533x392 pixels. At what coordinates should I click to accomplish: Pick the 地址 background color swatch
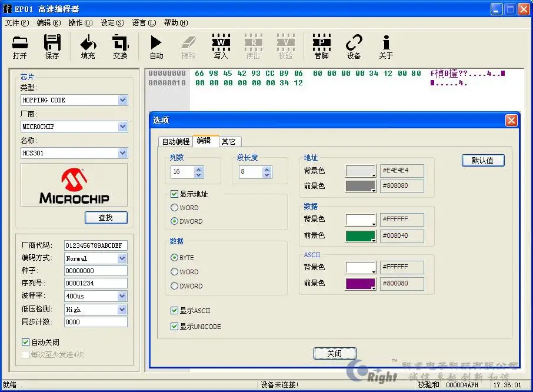[x=361, y=171]
